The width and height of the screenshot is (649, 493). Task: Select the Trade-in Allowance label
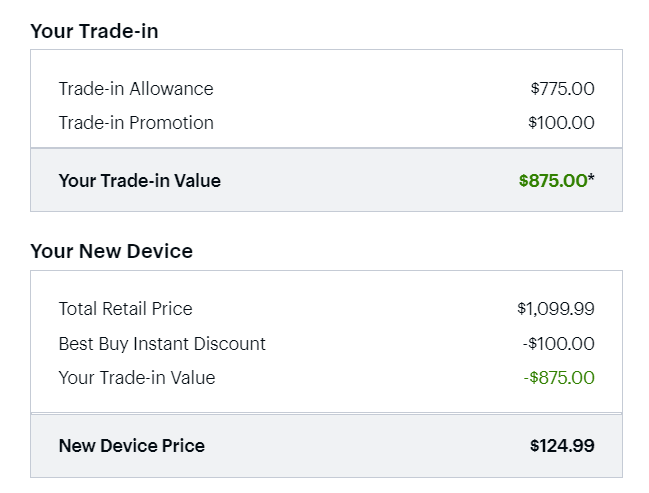pos(136,89)
